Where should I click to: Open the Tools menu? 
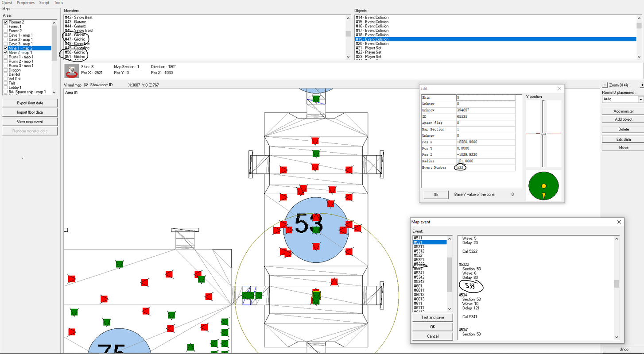[x=58, y=3]
